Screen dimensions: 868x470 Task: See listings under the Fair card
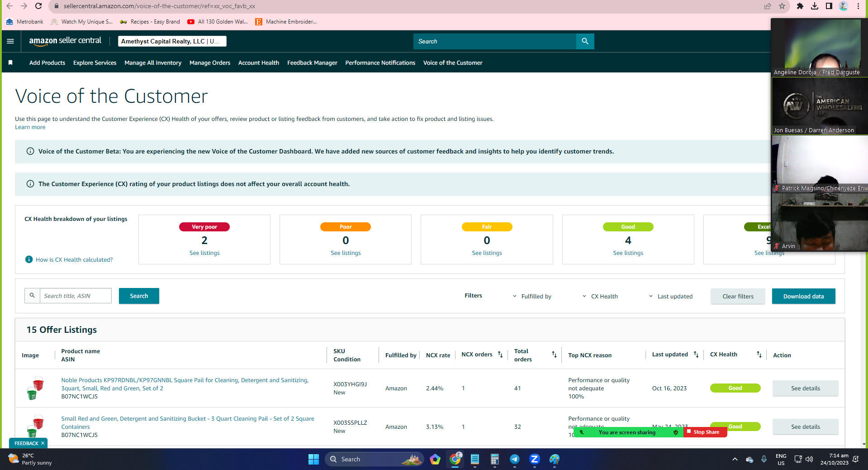point(487,253)
